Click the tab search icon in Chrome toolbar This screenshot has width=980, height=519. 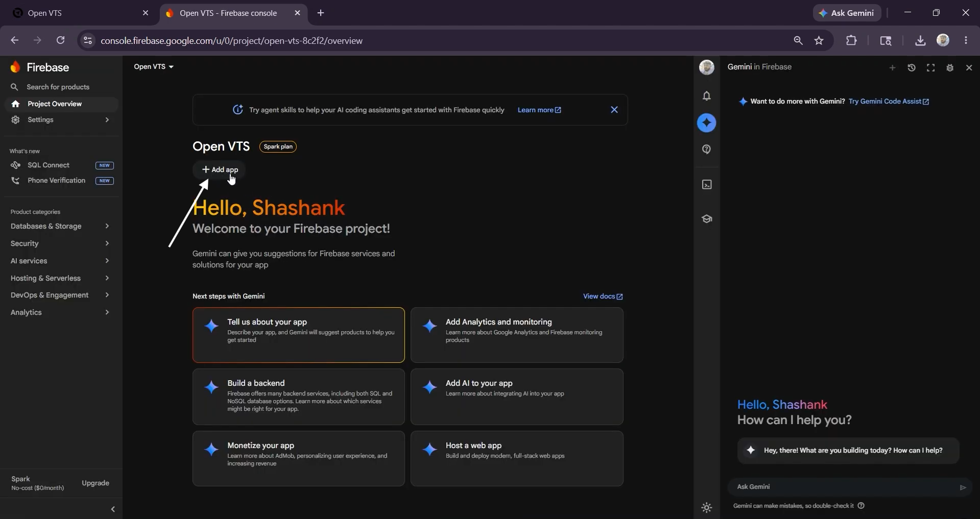[886, 40]
